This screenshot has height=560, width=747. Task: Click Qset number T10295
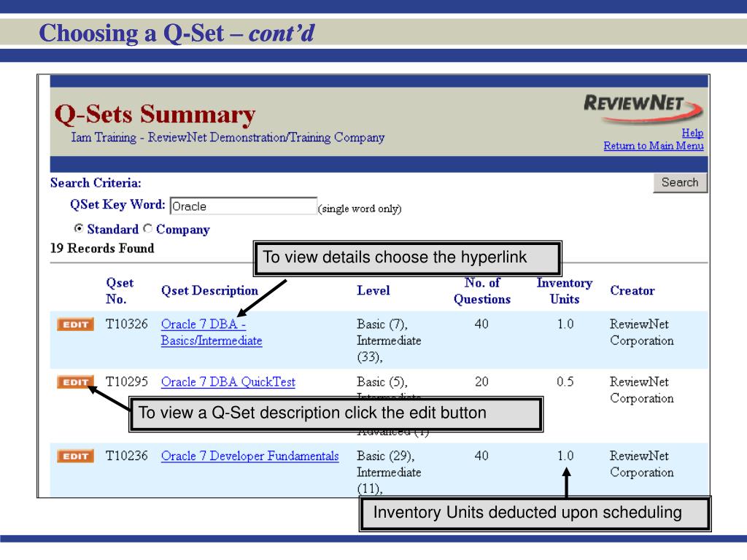point(127,382)
